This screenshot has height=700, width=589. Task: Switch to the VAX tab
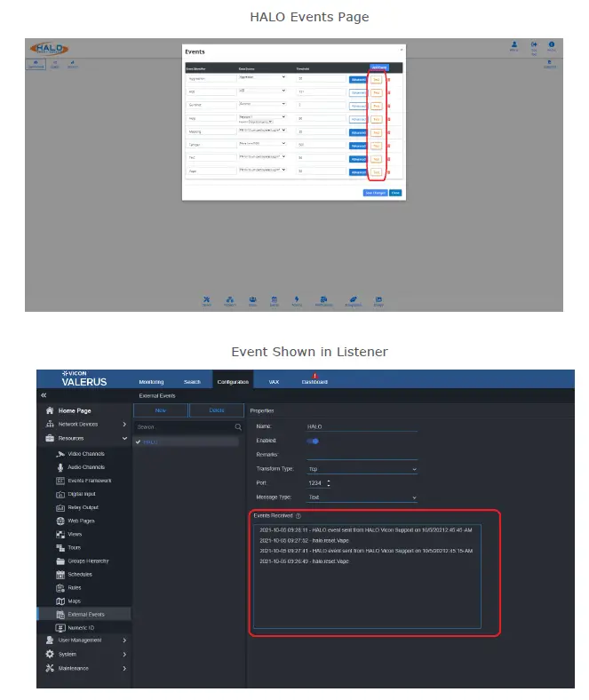pyautogui.click(x=274, y=382)
